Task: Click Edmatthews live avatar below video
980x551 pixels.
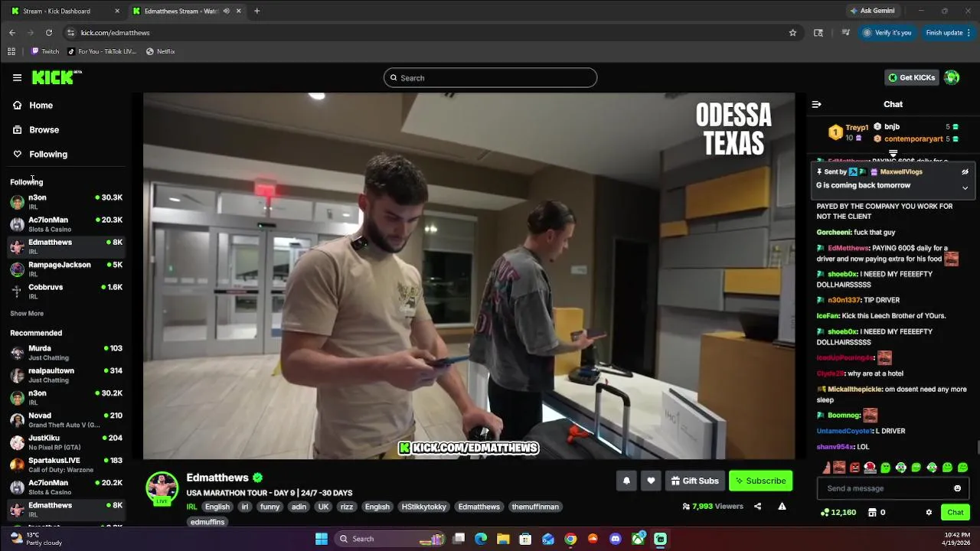Action: [x=162, y=488]
